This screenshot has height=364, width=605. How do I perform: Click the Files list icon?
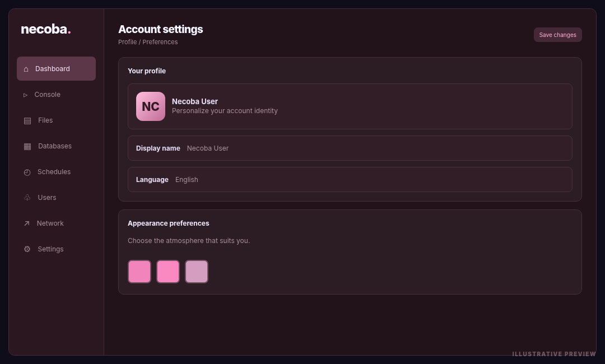click(x=27, y=121)
